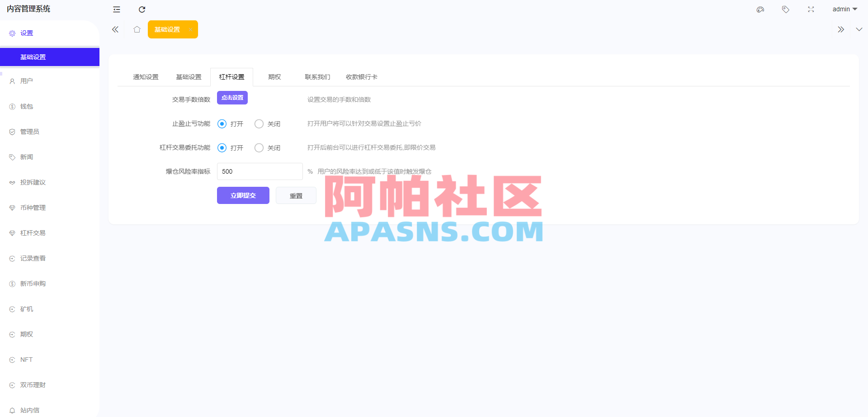868x417 pixels.
Task: Open 管理员 management from sidebar
Action: 29,132
